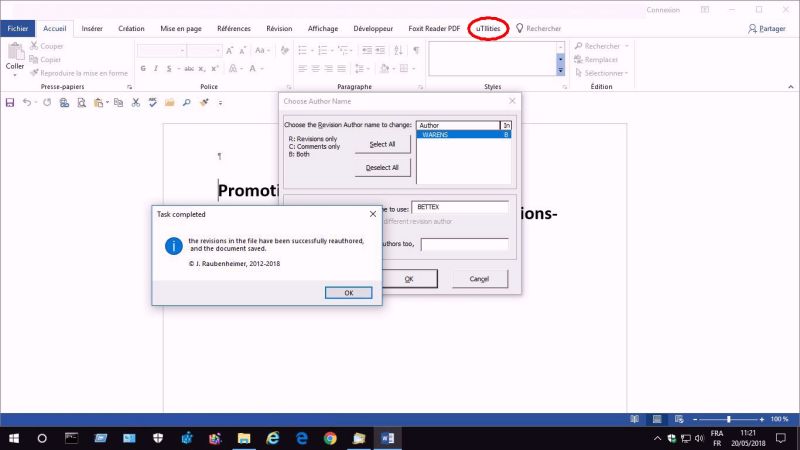800x450 pixels.
Task: Open the Police dialog launcher
Action: 289,87
